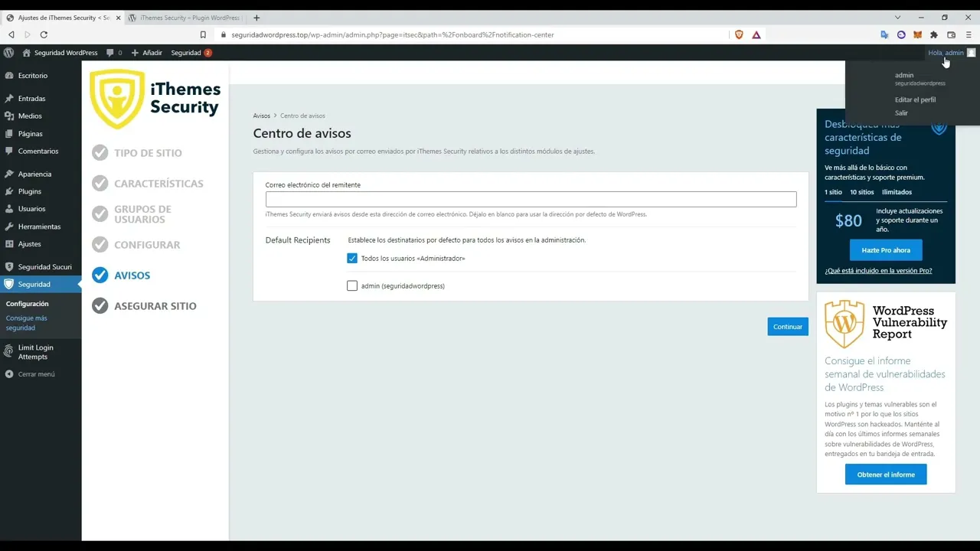Choose Editar el perfil from account menu
This screenshot has height=551, width=980.
(x=916, y=100)
